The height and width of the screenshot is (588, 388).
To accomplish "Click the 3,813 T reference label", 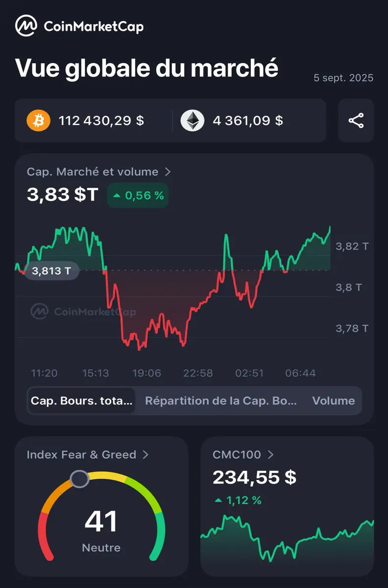I will point(51,270).
